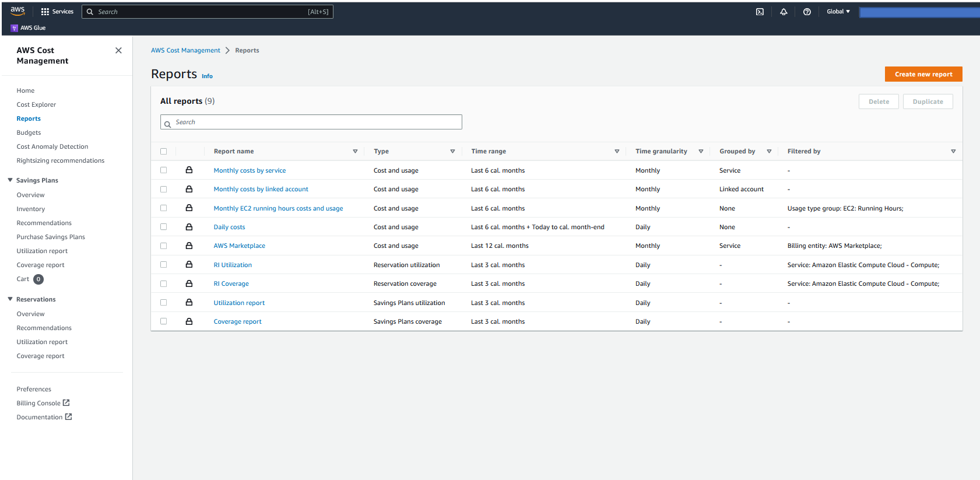Check the Monthly EC2 running hours row

(x=163, y=208)
